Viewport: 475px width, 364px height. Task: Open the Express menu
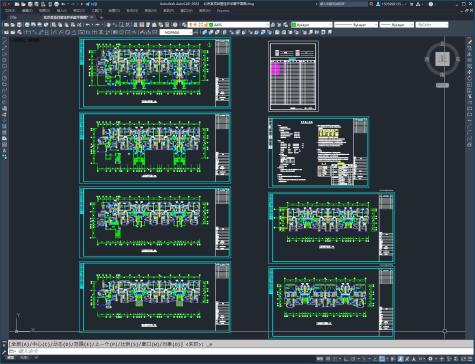(223, 11)
